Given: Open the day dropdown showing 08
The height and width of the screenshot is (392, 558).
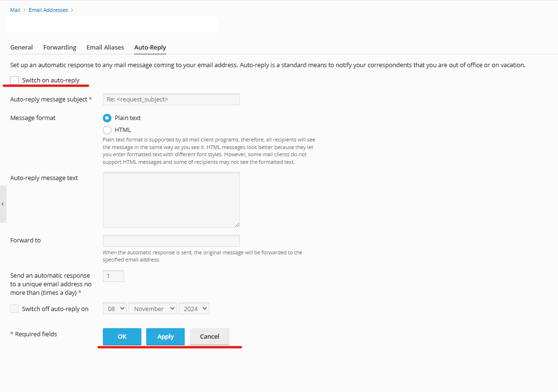Looking at the screenshot, I should pyautogui.click(x=115, y=309).
